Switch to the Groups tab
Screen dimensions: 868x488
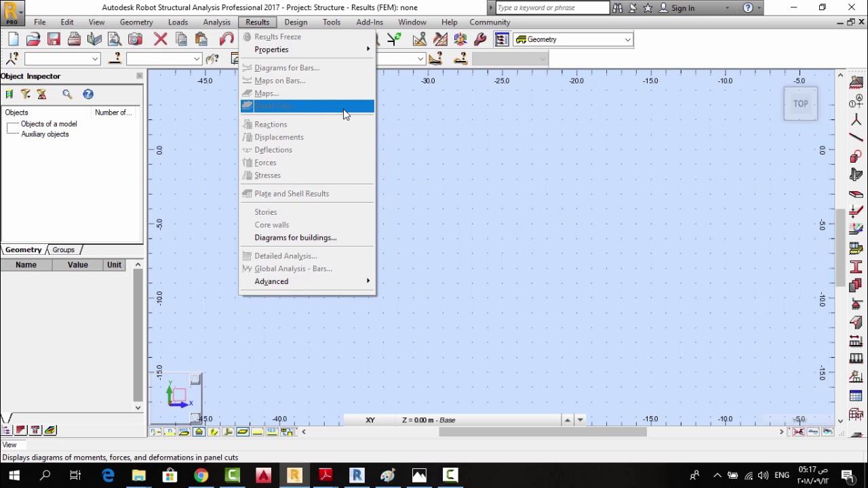(x=64, y=250)
